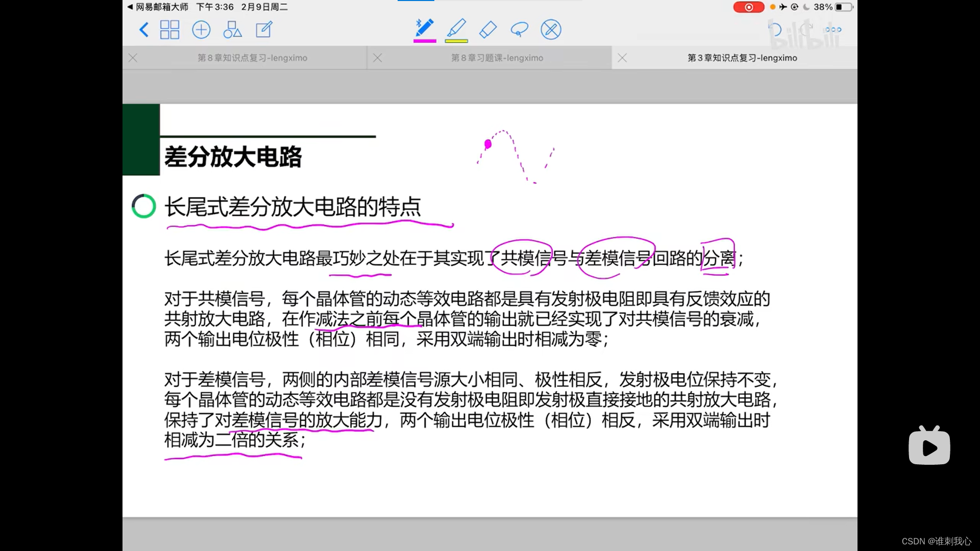Click the add plus circle icon
This screenshot has width=980, height=551.
click(201, 30)
